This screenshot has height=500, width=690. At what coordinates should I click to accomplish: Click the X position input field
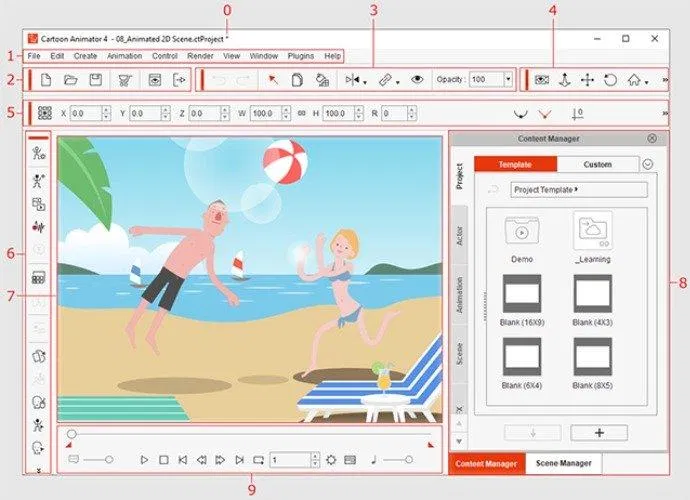[x=86, y=114]
